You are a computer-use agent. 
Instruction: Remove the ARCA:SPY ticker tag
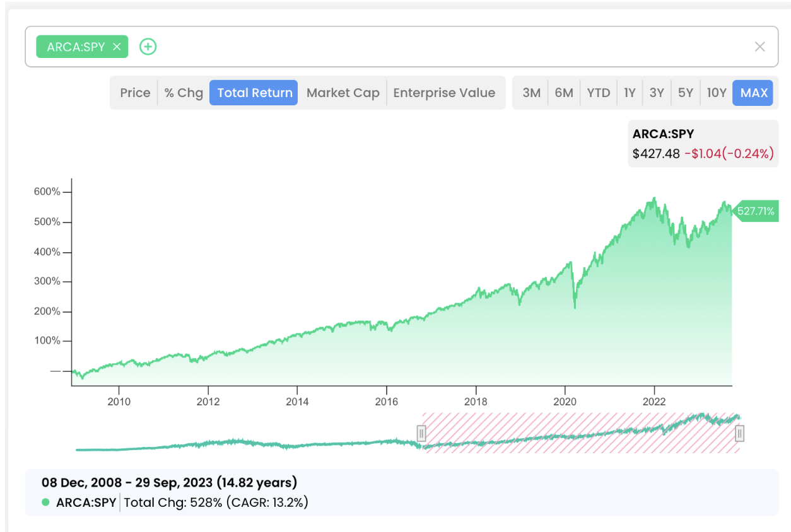coord(117,47)
